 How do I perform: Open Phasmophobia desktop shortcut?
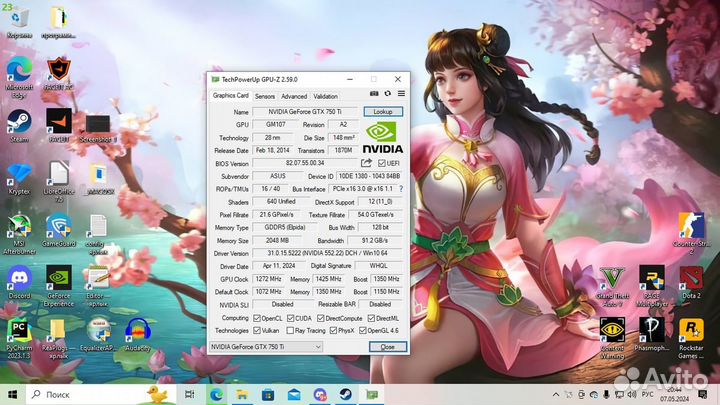click(x=652, y=335)
